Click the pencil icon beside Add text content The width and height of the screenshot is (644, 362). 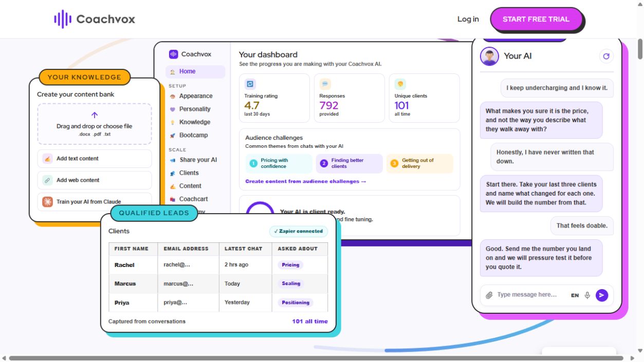[x=48, y=159]
